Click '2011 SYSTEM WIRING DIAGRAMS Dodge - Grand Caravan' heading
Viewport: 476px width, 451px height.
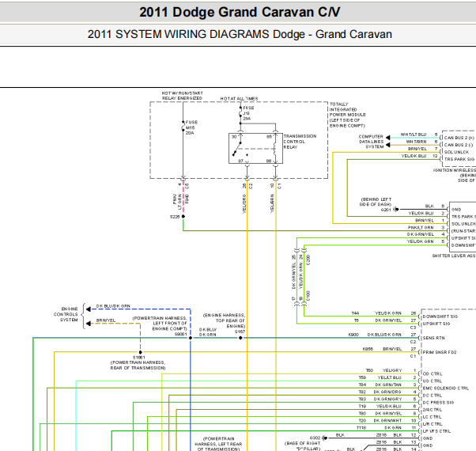pos(240,34)
